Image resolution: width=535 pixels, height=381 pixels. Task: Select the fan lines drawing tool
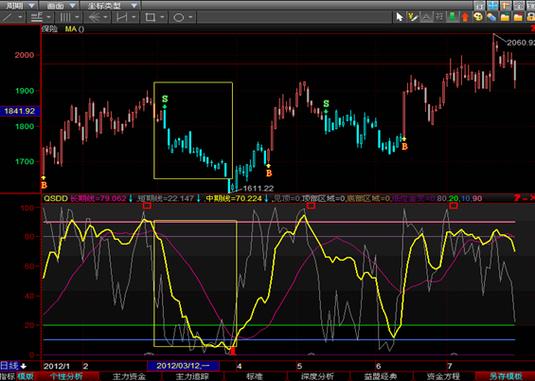coord(94,17)
